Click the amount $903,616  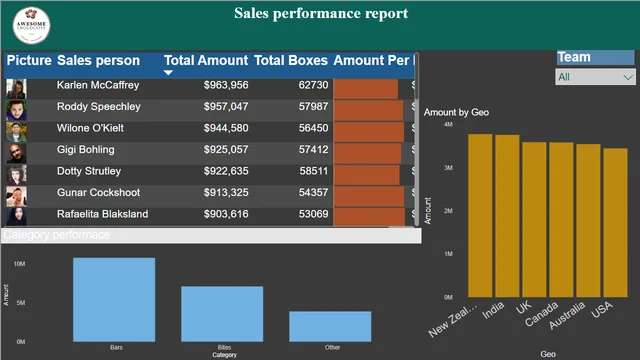pos(226,214)
